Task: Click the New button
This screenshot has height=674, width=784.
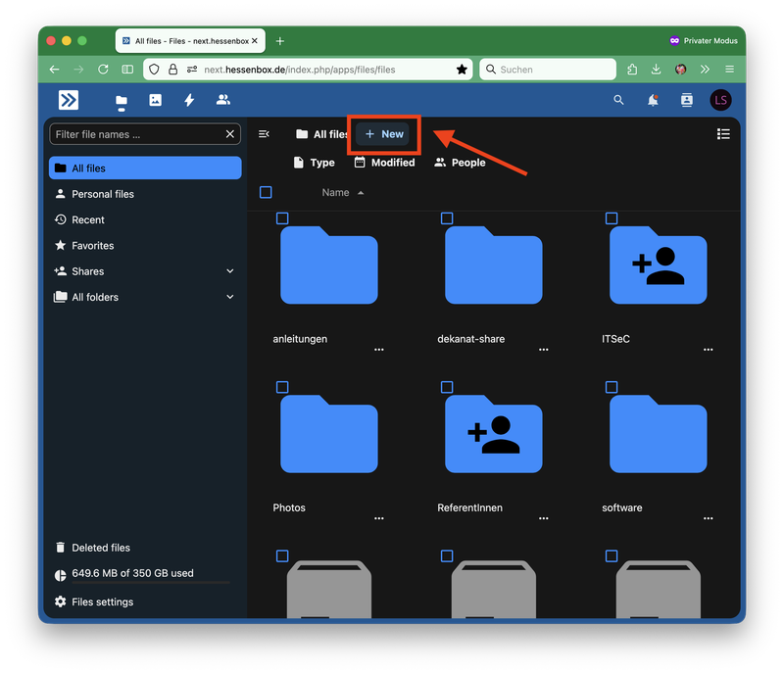Action: [383, 134]
